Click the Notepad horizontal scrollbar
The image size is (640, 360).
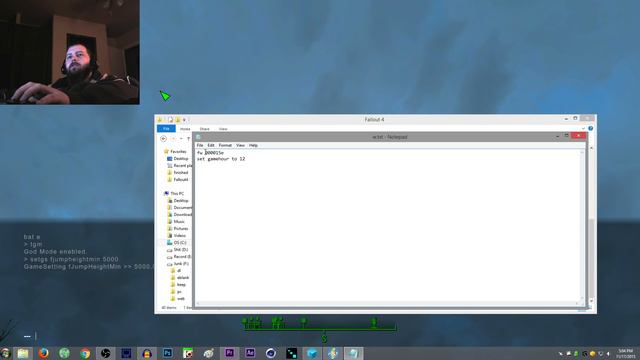pos(387,303)
